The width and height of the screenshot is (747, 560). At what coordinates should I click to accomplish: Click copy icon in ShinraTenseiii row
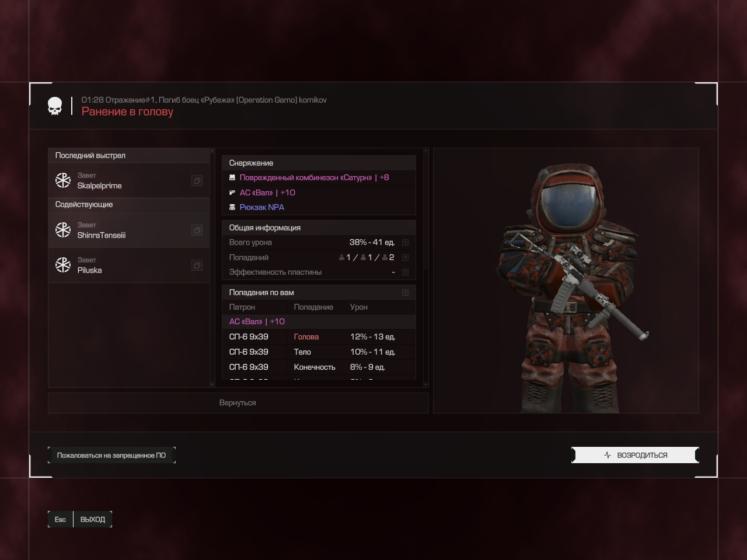point(197,230)
